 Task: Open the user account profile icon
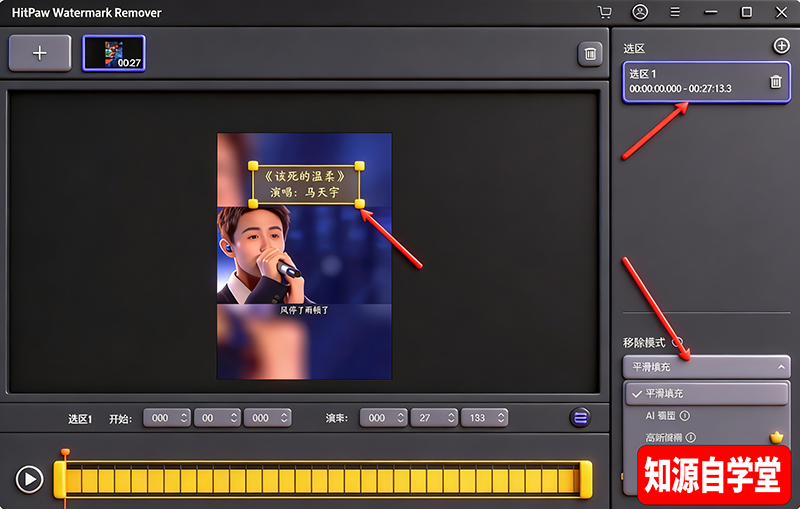click(640, 13)
